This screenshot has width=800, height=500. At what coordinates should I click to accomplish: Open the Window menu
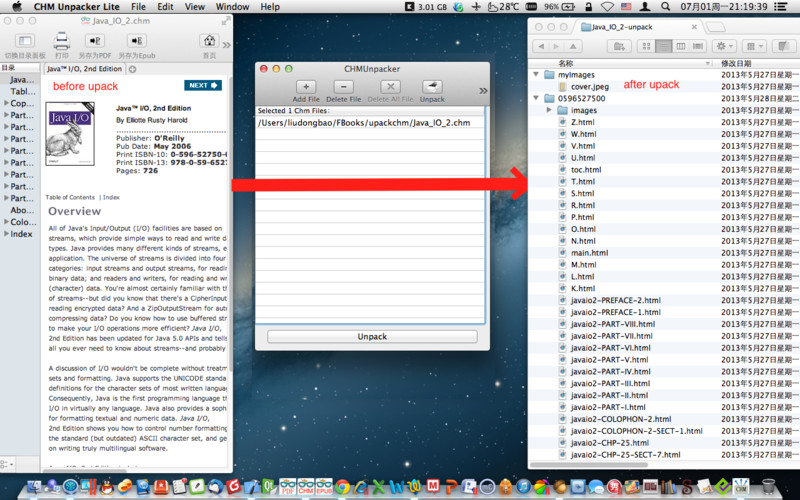coord(232,7)
